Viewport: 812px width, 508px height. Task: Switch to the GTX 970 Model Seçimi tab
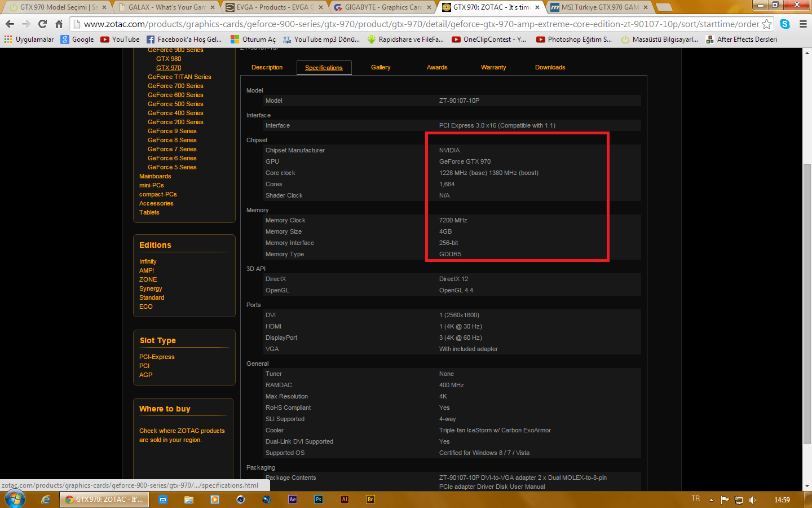[58, 7]
